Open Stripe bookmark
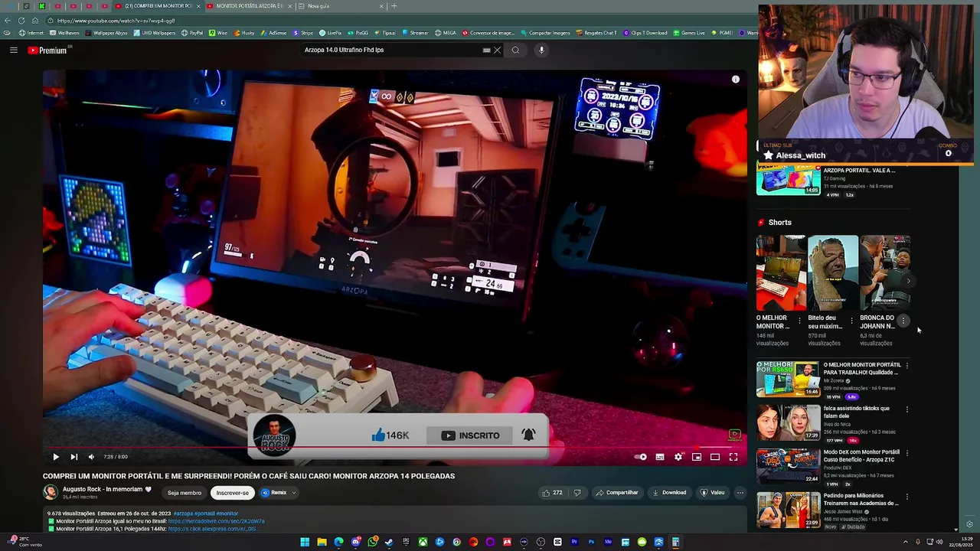 303,33
